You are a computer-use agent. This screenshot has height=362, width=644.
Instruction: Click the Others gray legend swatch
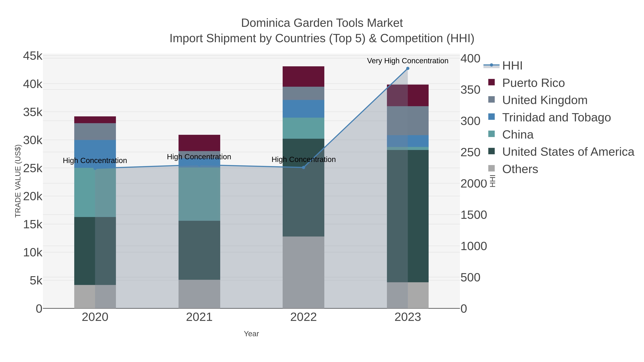(492, 168)
